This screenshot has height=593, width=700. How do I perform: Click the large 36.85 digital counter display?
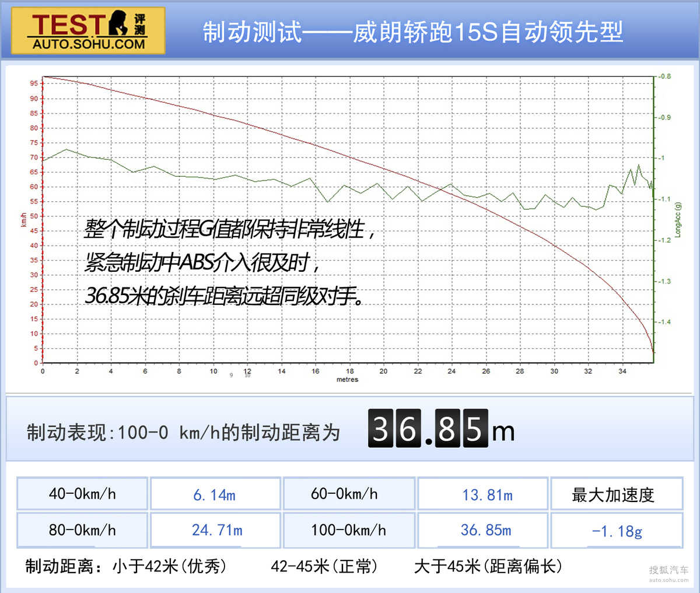pos(428,429)
